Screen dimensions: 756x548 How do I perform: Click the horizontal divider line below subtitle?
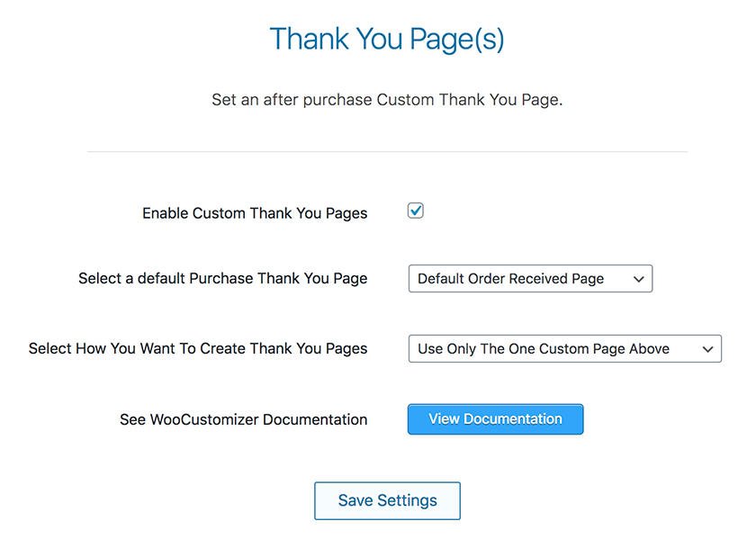(387, 152)
